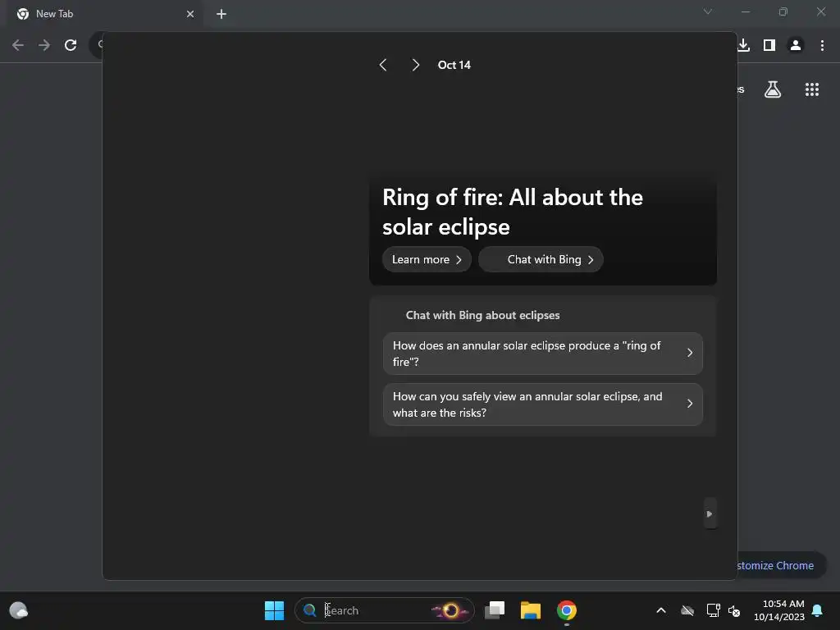Screen dimensions: 840x630
Task: Open Chrome Search Labs flask icon
Action: coord(773,89)
